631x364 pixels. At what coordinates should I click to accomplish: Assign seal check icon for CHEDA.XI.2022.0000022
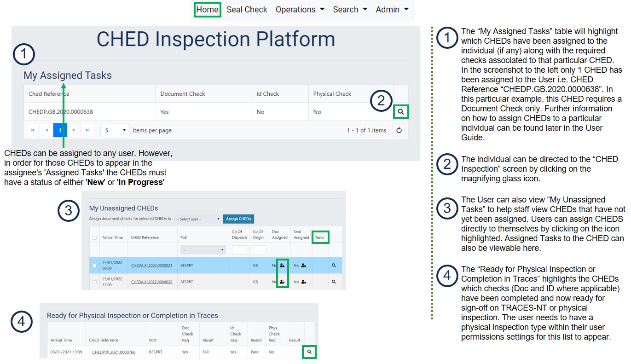click(304, 282)
